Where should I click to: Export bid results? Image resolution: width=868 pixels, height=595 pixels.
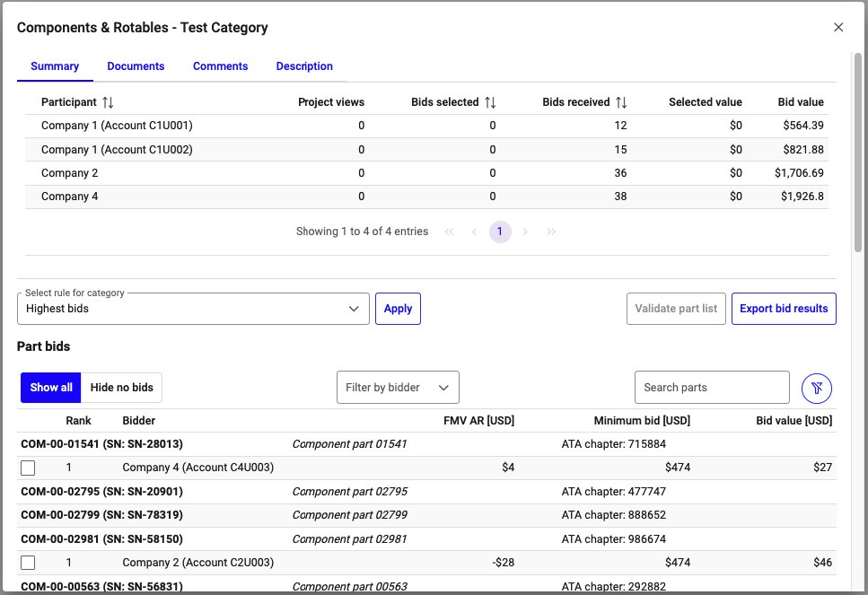click(783, 309)
